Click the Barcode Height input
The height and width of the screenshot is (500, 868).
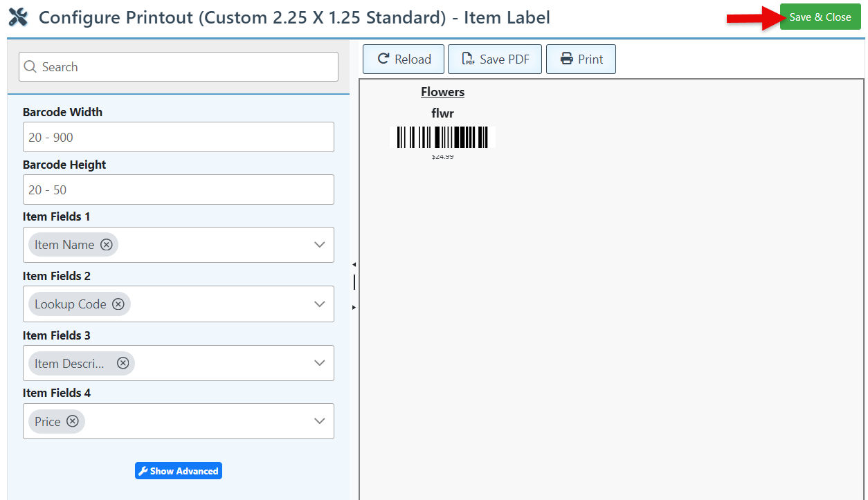179,189
